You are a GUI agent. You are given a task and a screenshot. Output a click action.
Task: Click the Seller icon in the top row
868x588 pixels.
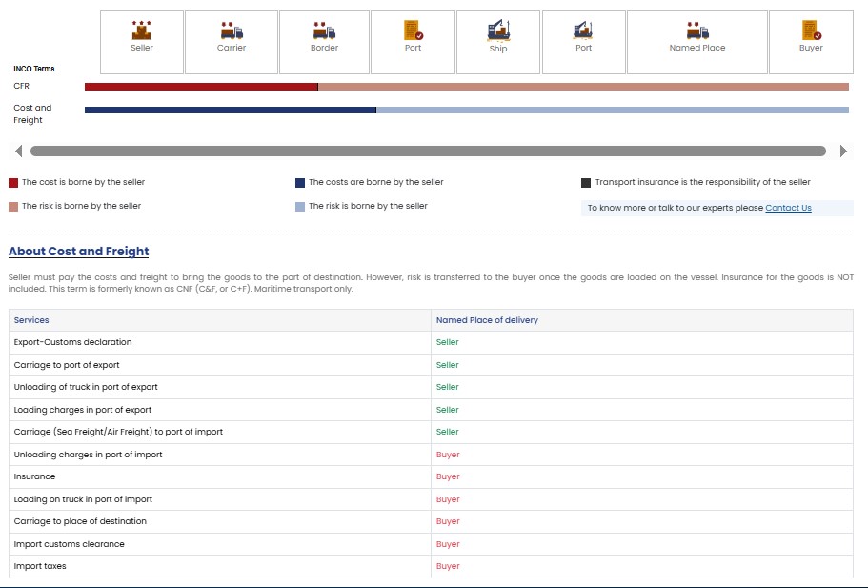click(x=142, y=31)
